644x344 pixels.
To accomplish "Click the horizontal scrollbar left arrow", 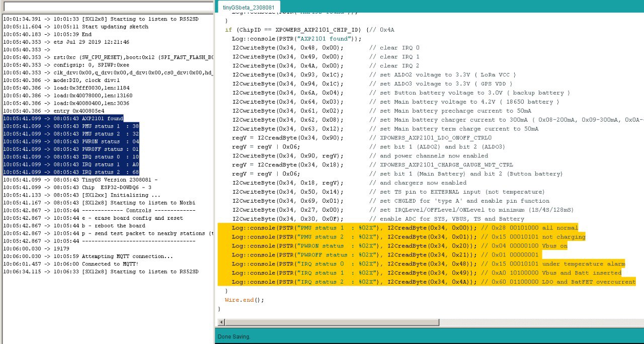I will point(221,322).
